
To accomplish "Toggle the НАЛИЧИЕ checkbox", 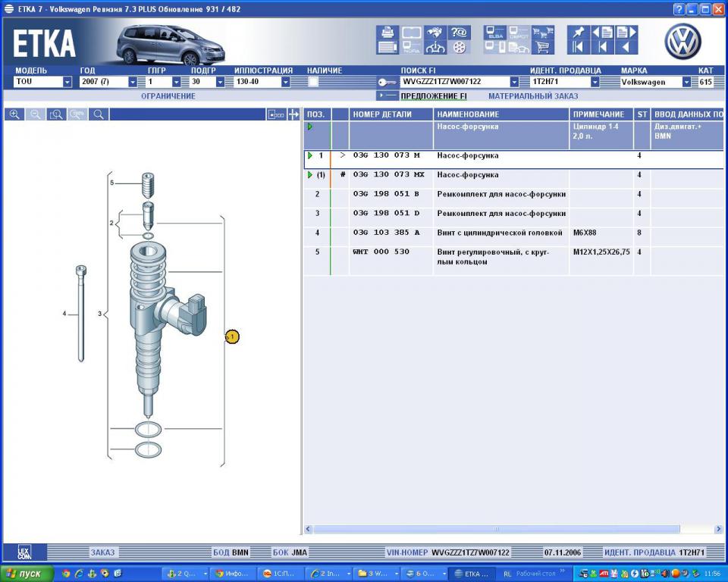I will (313, 82).
